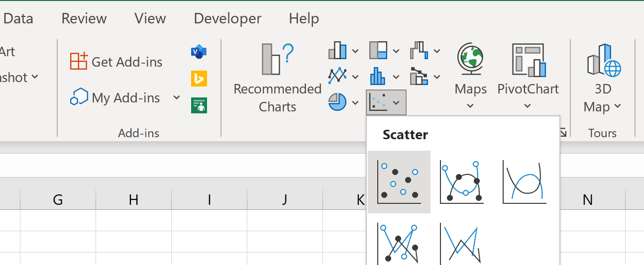Expand the My Add-ins dropdown arrow
644x265 pixels.
[177, 97]
